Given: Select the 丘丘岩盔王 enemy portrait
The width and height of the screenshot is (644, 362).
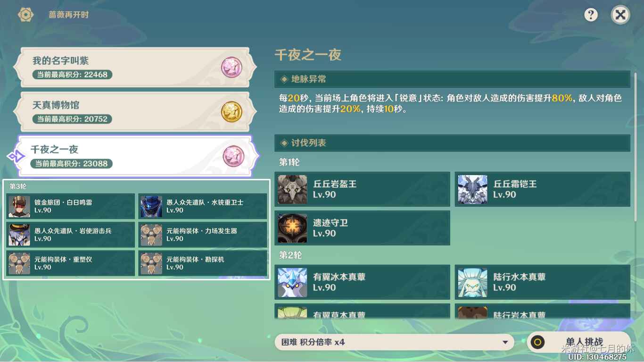Looking at the screenshot, I should (292, 189).
